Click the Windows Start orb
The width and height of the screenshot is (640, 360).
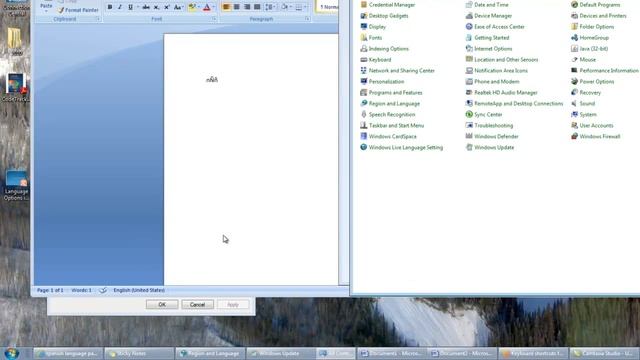click(x=12, y=353)
